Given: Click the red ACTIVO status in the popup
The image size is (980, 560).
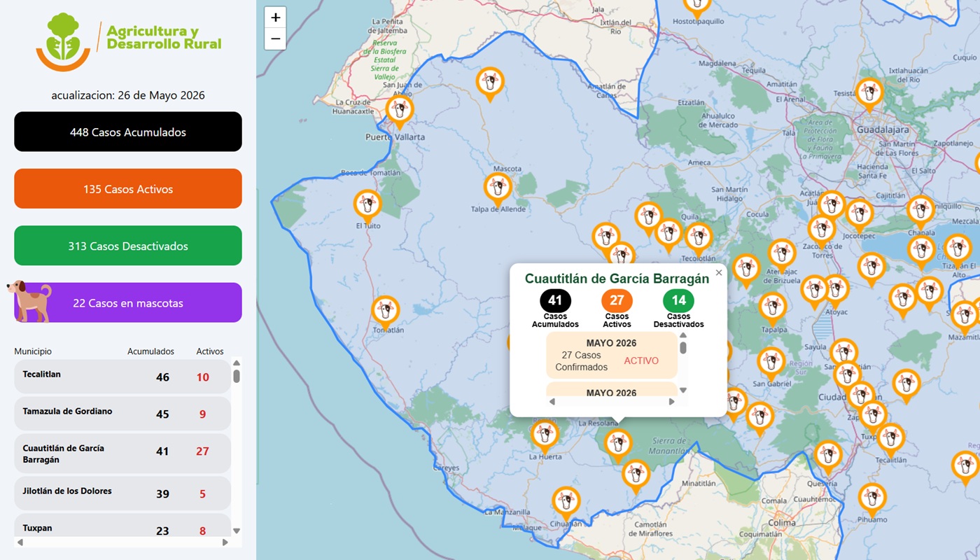Looking at the screenshot, I should (641, 360).
